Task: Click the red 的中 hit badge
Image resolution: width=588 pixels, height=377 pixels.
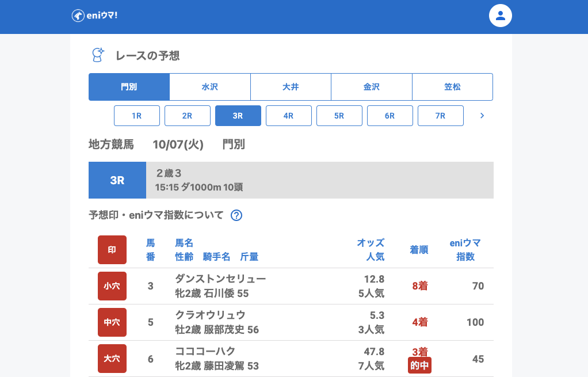Action: pyautogui.click(x=419, y=365)
